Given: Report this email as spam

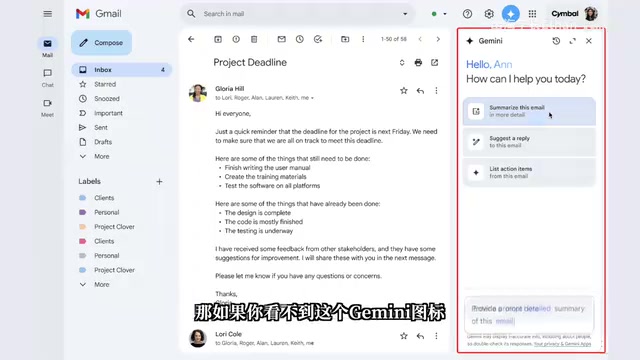Looking at the screenshot, I should tap(236, 39).
